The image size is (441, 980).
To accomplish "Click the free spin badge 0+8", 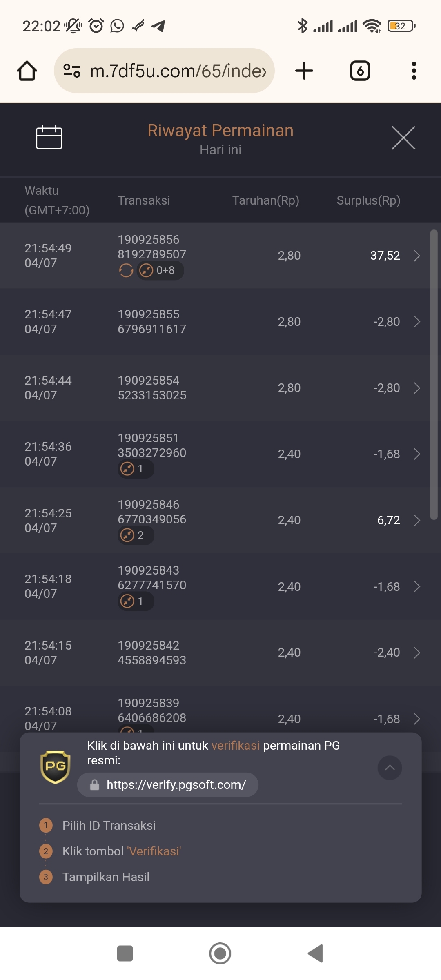I will tap(160, 270).
